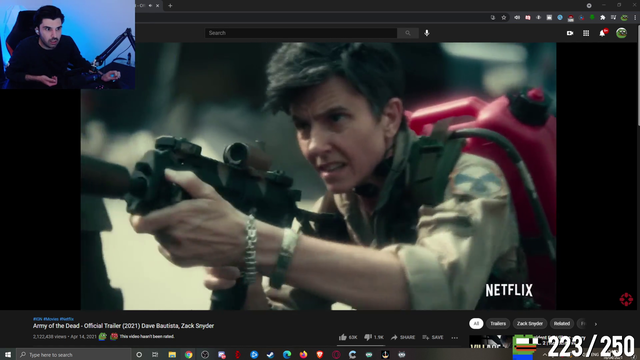Show more filter chips with right arrow

pos(596,324)
